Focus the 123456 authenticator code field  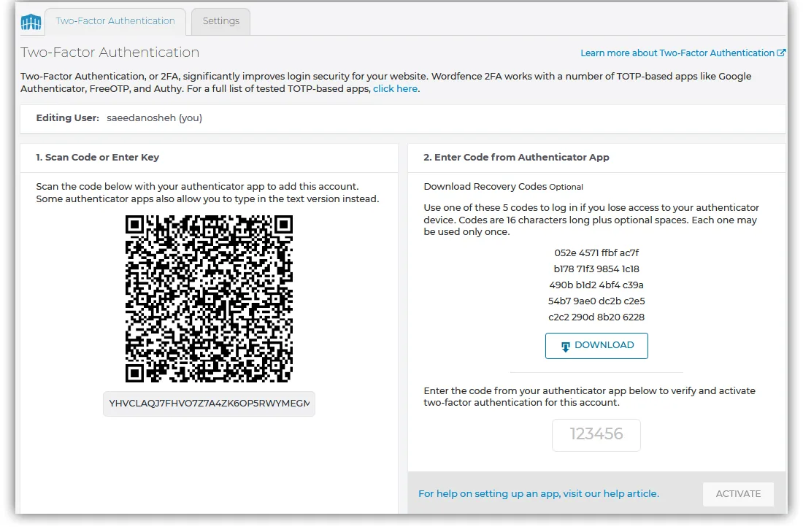pyautogui.click(x=596, y=435)
